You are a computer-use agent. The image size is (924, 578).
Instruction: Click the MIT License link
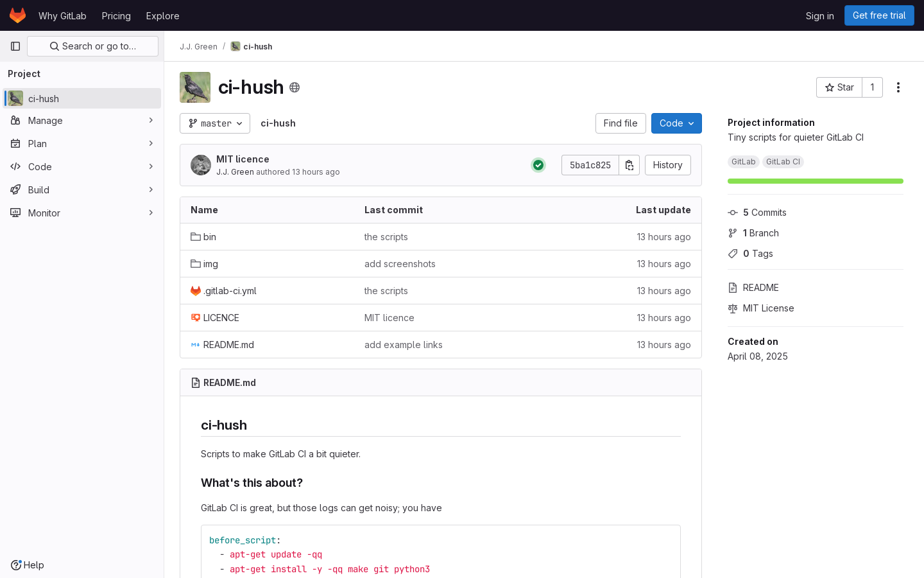pos(768,308)
